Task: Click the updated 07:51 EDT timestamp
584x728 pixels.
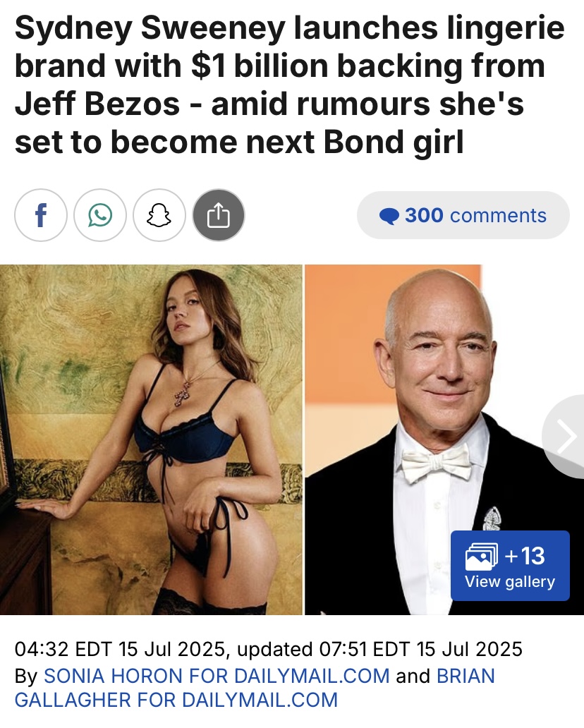Action: click(379, 649)
